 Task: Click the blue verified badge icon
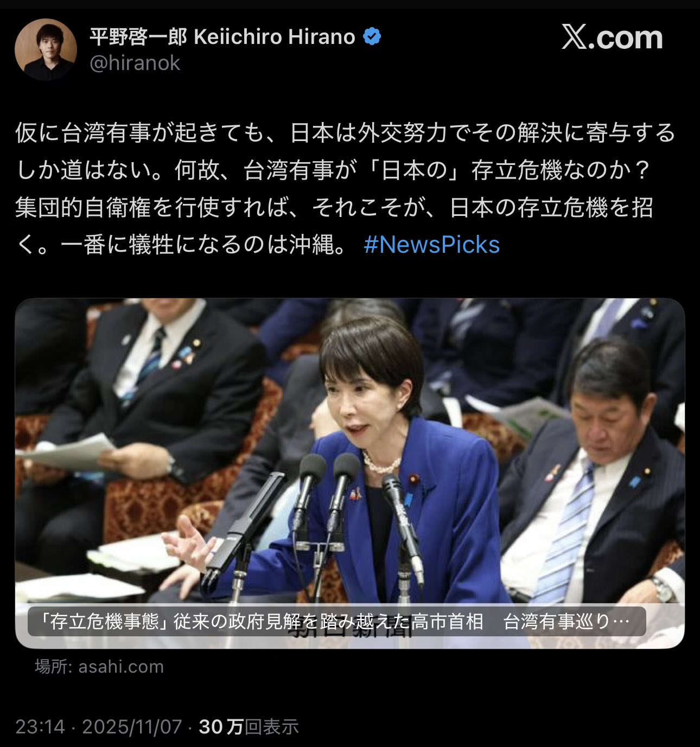tap(372, 37)
